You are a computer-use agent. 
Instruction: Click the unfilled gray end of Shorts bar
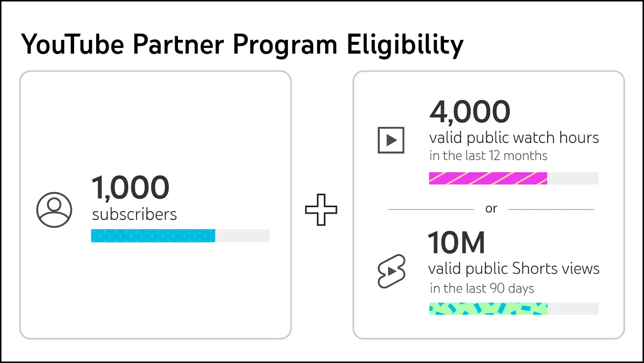[573, 309]
